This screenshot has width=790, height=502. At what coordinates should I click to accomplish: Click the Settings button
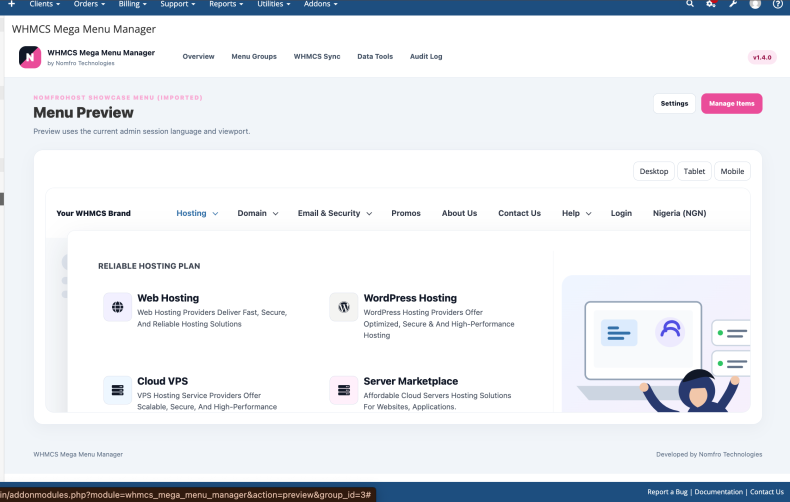[x=674, y=103]
